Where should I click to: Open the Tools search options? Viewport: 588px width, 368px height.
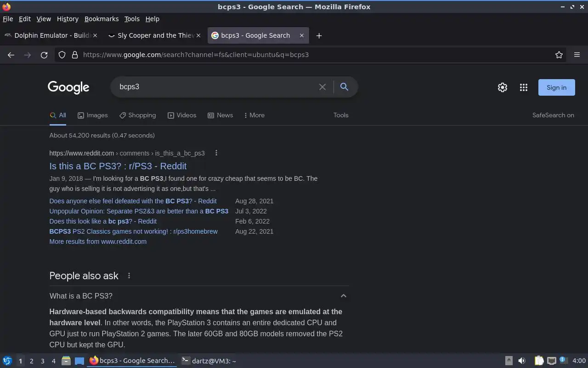pos(341,115)
